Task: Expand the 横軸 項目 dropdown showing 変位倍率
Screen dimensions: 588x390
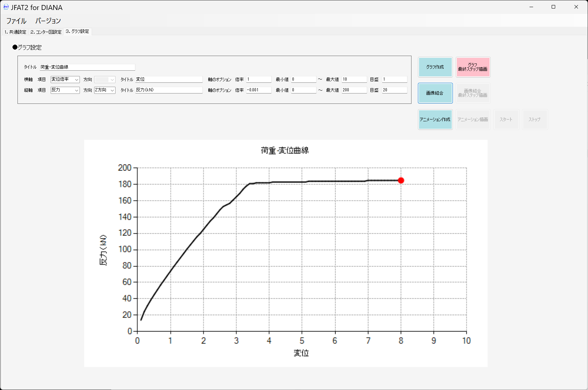Action: tap(65, 80)
